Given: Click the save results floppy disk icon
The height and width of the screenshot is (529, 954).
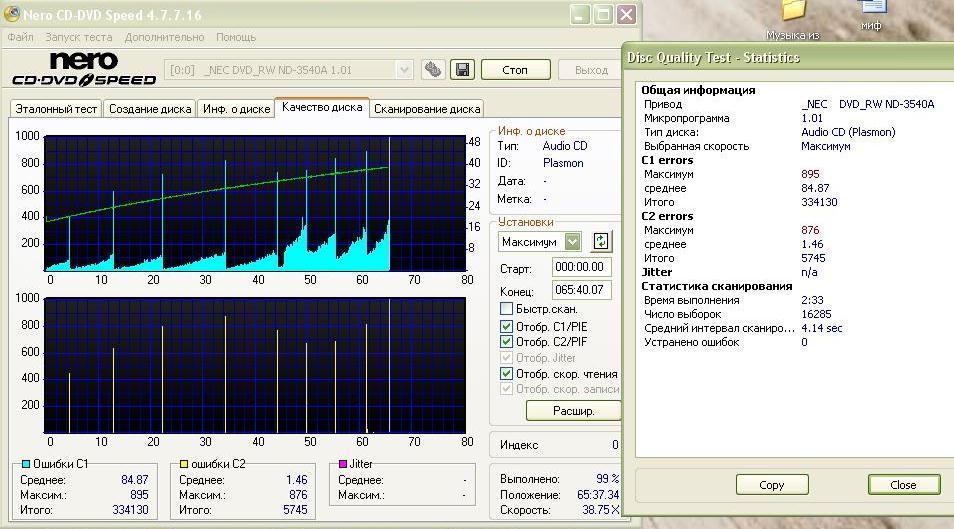Looking at the screenshot, I should click(462, 70).
